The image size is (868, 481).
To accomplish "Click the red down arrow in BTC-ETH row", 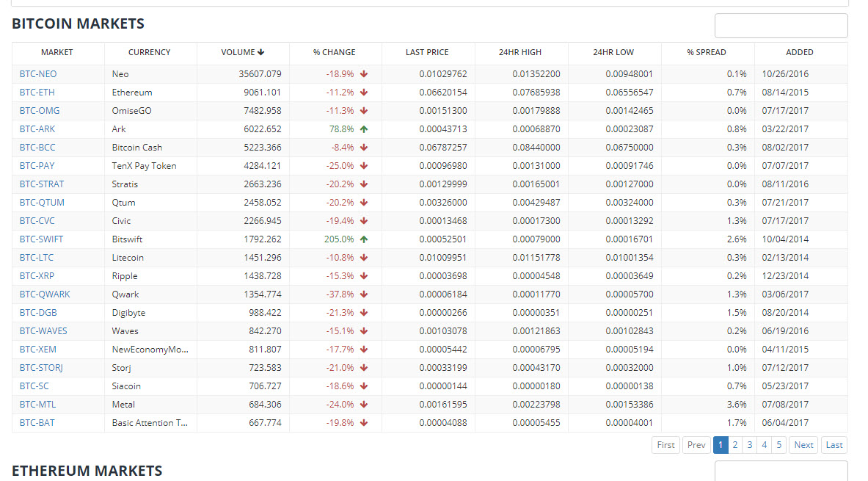I will coord(364,93).
